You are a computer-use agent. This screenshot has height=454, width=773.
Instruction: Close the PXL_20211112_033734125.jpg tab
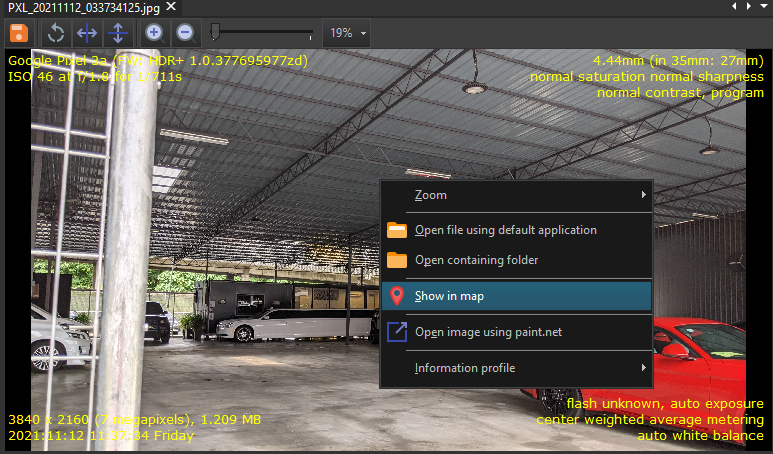170,7
